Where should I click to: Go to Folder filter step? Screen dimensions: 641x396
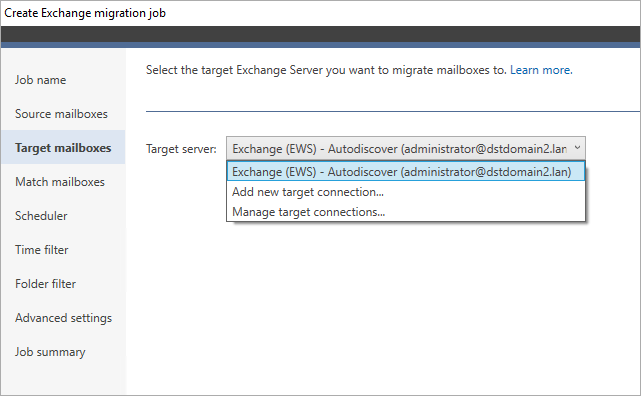[x=45, y=283]
